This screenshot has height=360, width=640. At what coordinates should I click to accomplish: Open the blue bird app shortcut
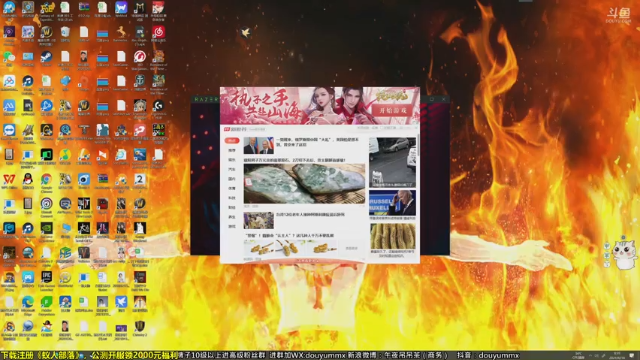tap(121, 302)
